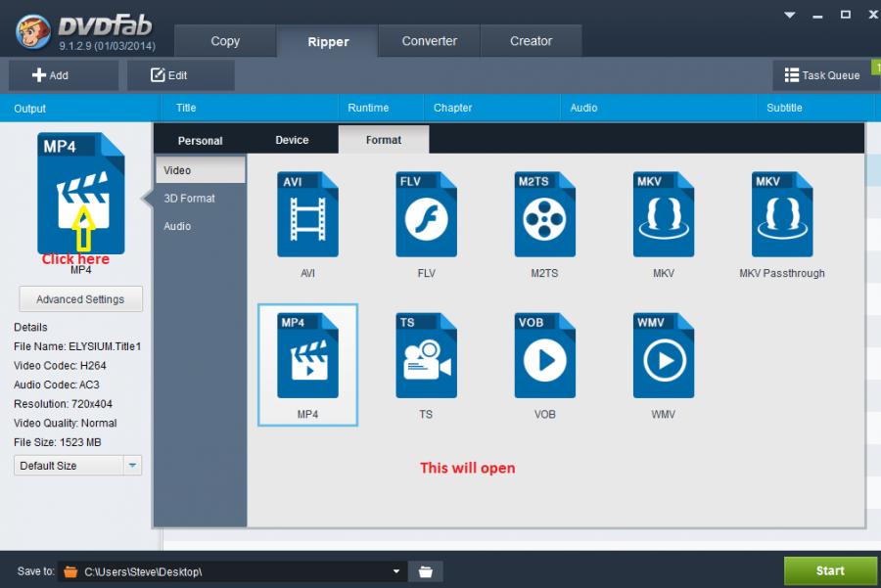Open the Task Queue
This screenshot has height=588, width=881.
(821, 75)
